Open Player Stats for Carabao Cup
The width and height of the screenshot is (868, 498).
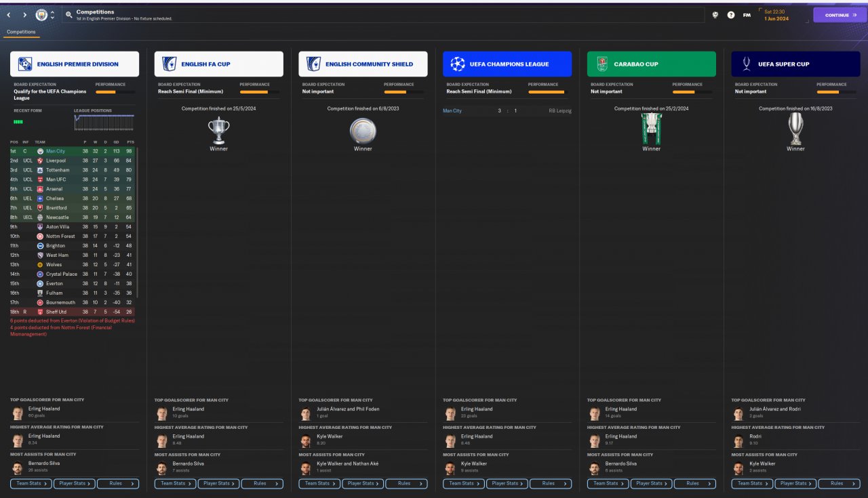point(652,484)
